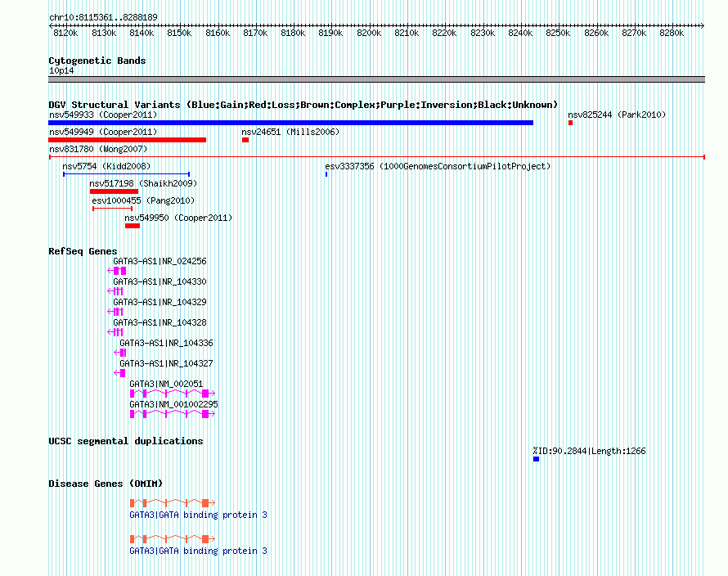This screenshot has width=728, height=576.
Task: Click the Disease Genes (OMIM) title
Action: point(106,484)
